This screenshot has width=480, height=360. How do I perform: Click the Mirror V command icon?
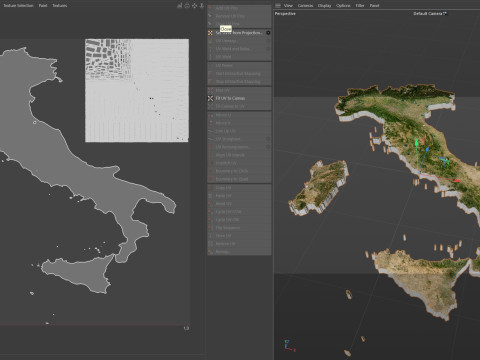[x=210, y=123]
